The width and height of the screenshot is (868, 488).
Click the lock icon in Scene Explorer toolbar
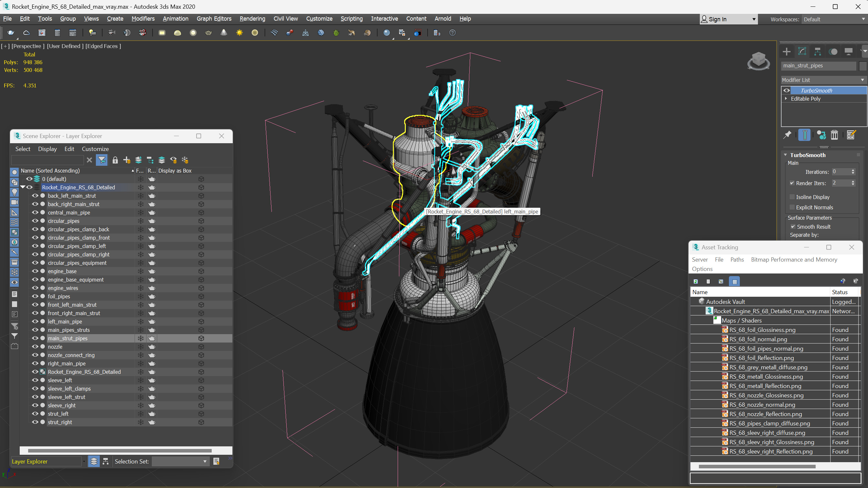[115, 160]
